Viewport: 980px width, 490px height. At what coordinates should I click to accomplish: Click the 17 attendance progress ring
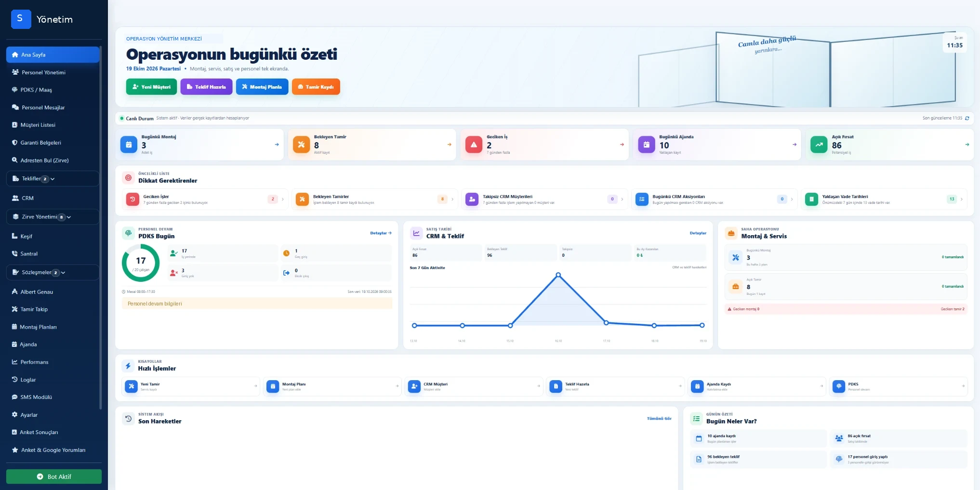141,263
